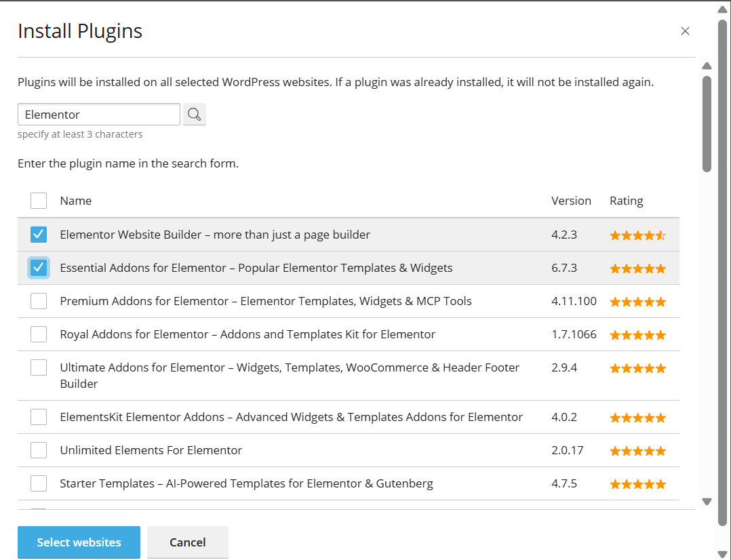Click version 4.7.5 cell
Image resolution: width=731 pixels, height=560 pixels.
click(564, 483)
